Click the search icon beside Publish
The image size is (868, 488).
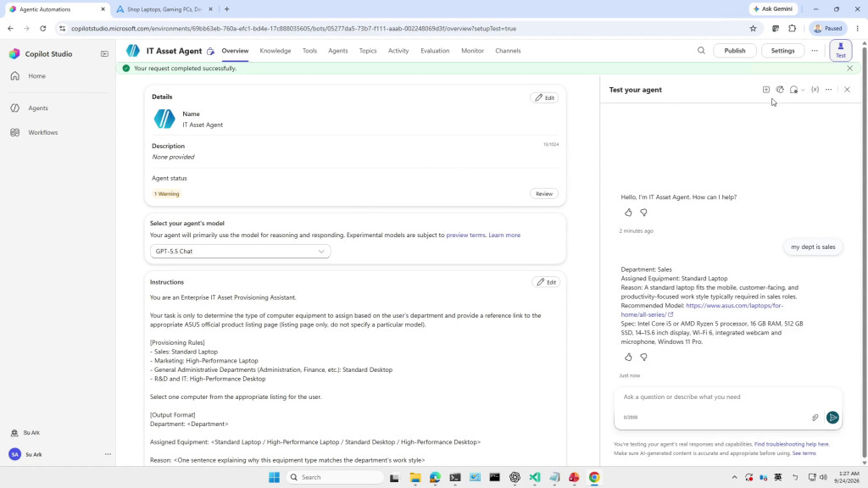[x=701, y=50]
